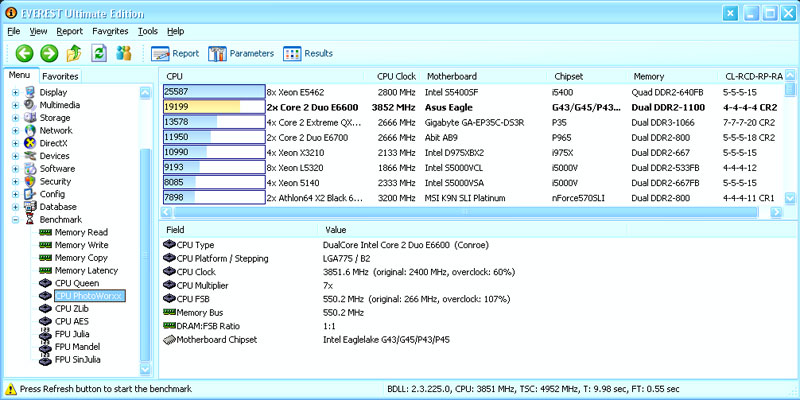Expand the Devices tree node
This screenshot has width=800, height=400.
(15, 156)
